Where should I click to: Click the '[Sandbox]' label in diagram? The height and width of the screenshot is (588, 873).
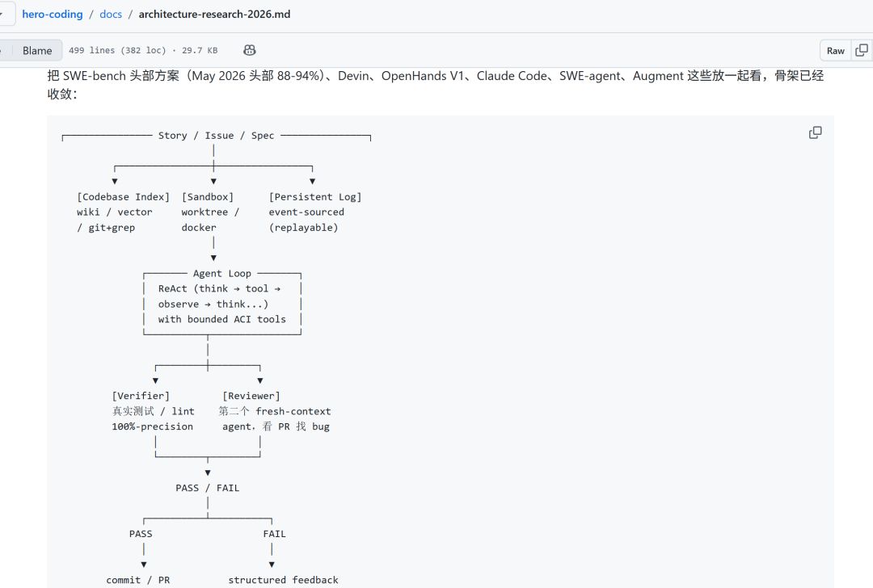[208, 197]
